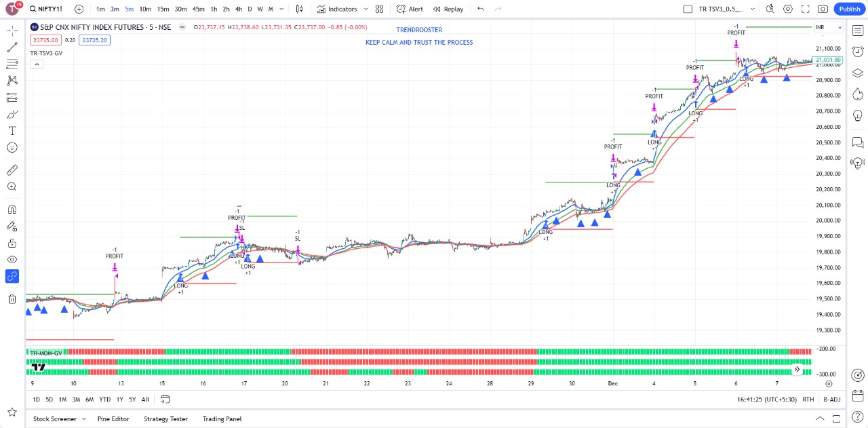Viewport: 868px width, 428px height.
Task: Choose the 45m timeframe
Action: [x=198, y=9]
